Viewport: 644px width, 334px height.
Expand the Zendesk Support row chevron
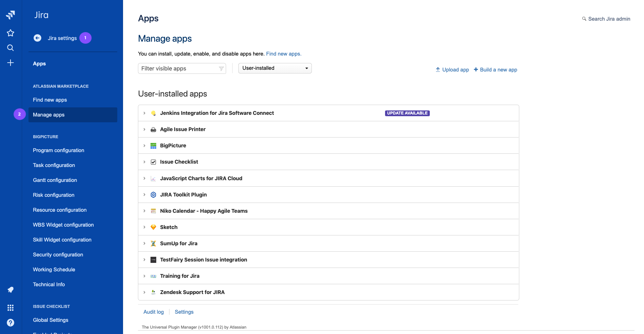coord(144,292)
